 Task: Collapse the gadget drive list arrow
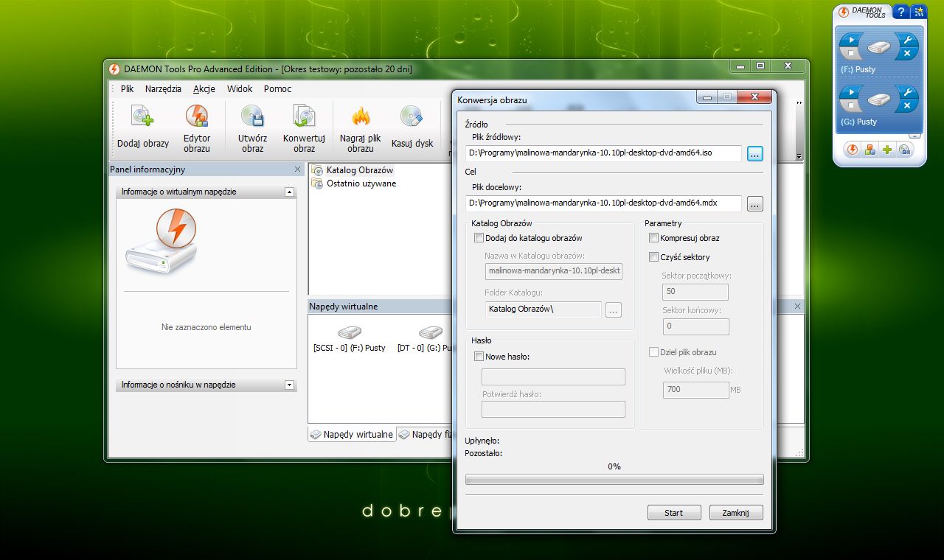[x=914, y=136]
